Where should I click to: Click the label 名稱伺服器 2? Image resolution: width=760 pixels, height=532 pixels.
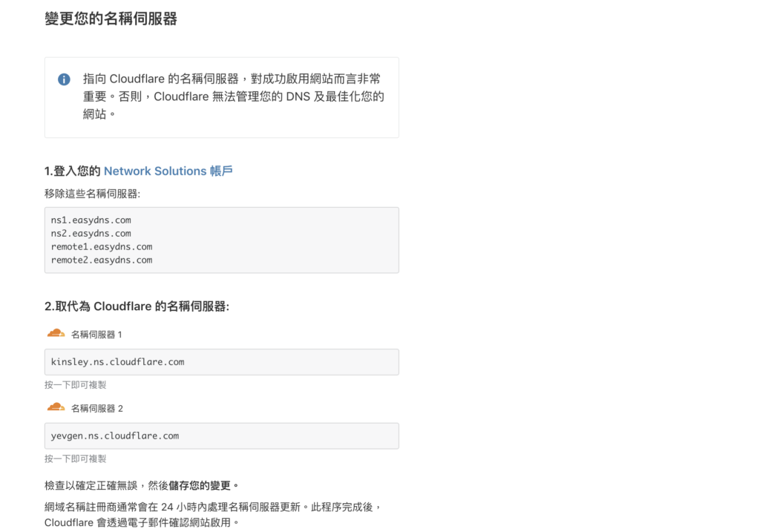97,408
